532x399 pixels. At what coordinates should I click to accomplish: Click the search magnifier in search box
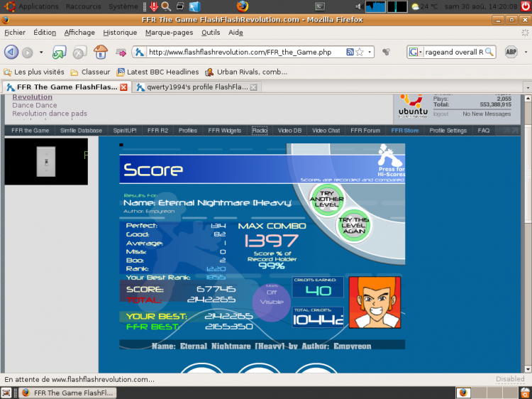click(x=489, y=52)
